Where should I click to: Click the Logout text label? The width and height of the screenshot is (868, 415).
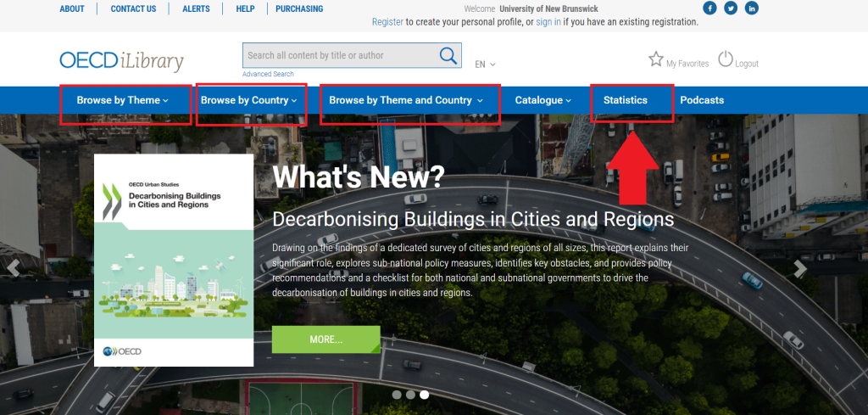pos(747,64)
